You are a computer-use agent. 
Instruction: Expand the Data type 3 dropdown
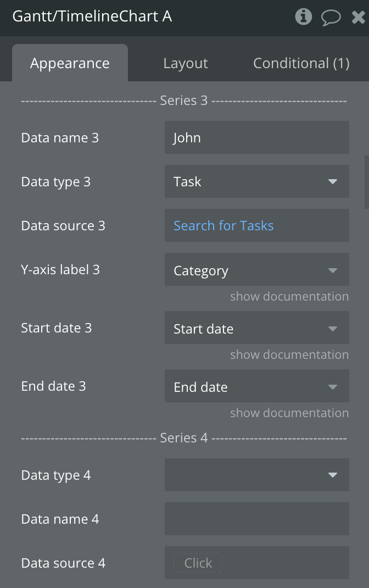[256, 181]
